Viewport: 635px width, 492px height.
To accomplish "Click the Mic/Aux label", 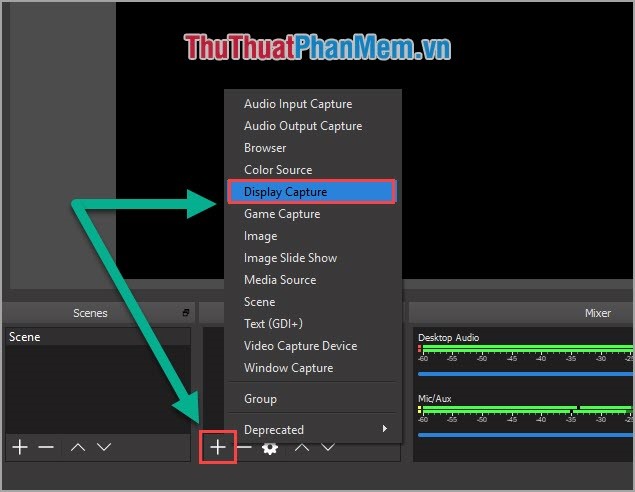I will (435, 398).
